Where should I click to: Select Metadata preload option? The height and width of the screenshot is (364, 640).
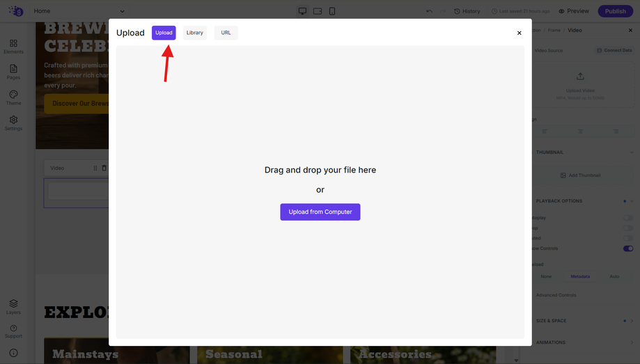580,276
